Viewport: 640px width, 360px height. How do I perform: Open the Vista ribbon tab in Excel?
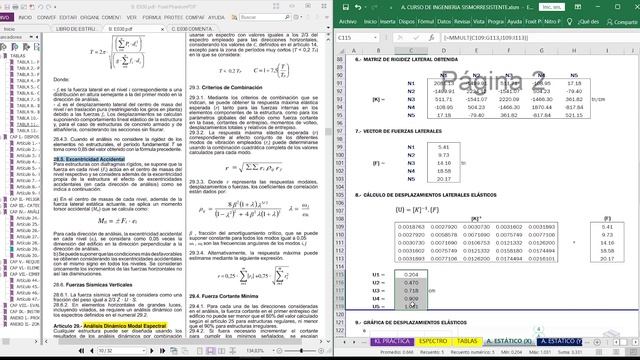[x=479, y=22]
